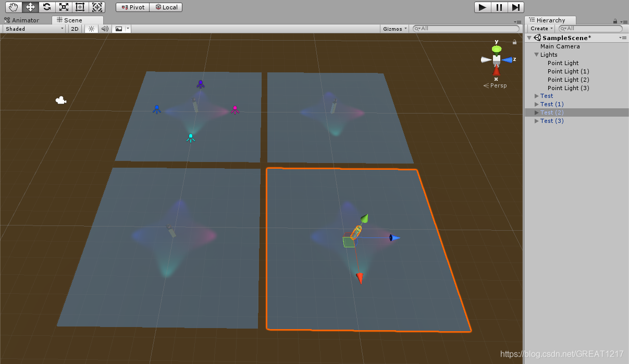This screenshot has height=364, width=629.
Task: Toggle scene audio speaker icon
Action: 105,29
